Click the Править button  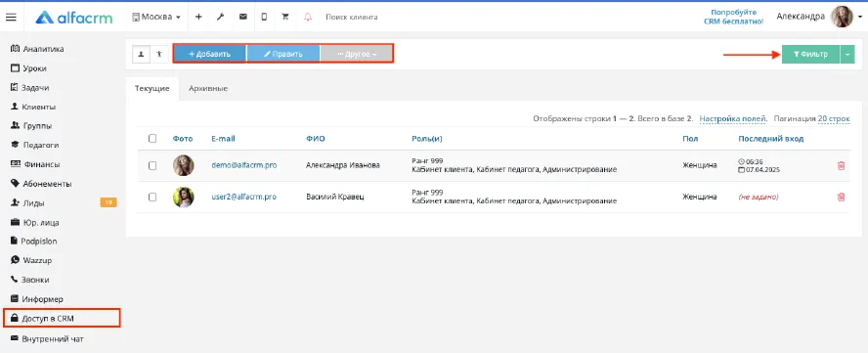(282, 55)
